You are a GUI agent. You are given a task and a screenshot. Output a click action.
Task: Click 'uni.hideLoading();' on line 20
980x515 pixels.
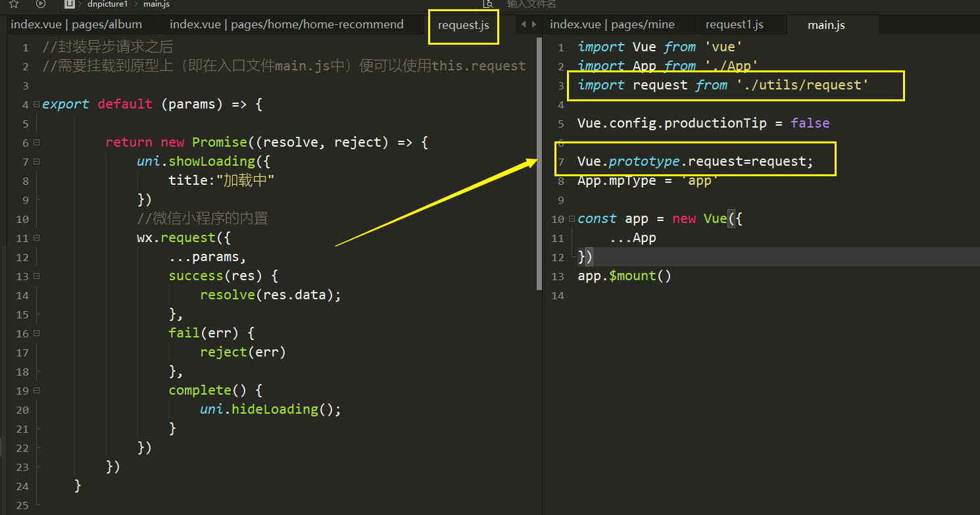tap(271, 409)
